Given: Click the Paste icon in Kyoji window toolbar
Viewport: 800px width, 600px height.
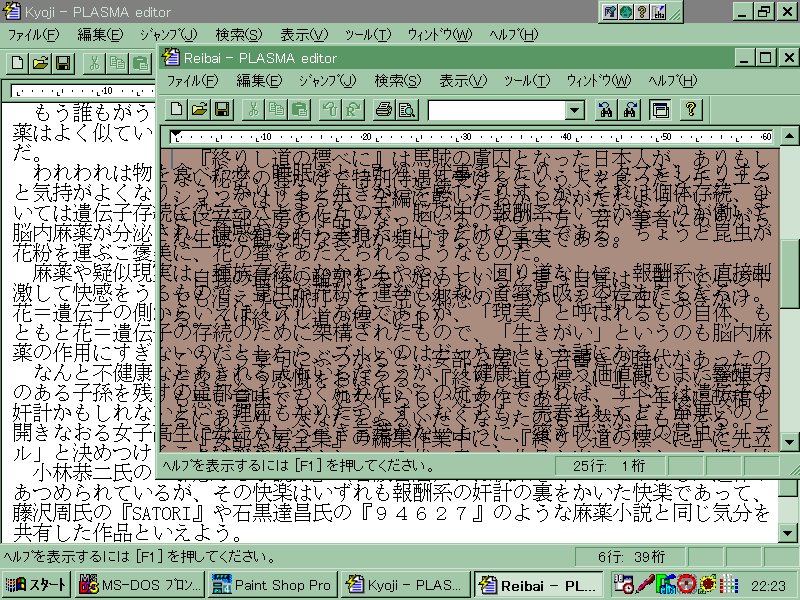Looking at the screenshot, I should click(x=140, y=63).
